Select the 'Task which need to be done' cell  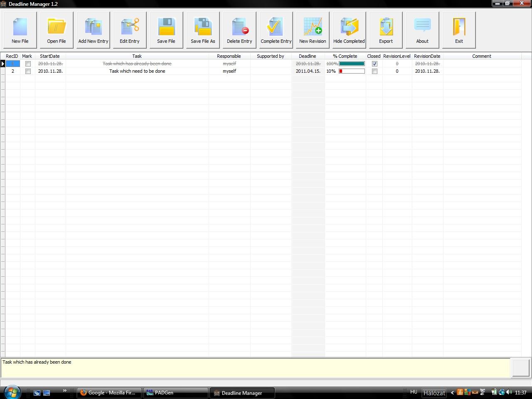pyautogui.click(x=137, y=71)
